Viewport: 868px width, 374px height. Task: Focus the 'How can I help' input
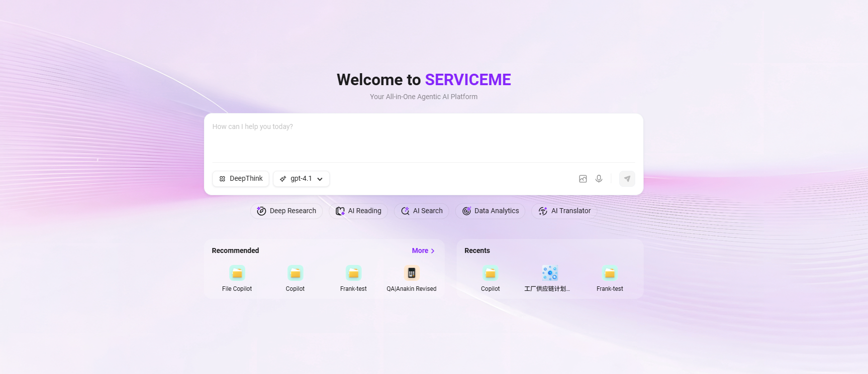423,137
